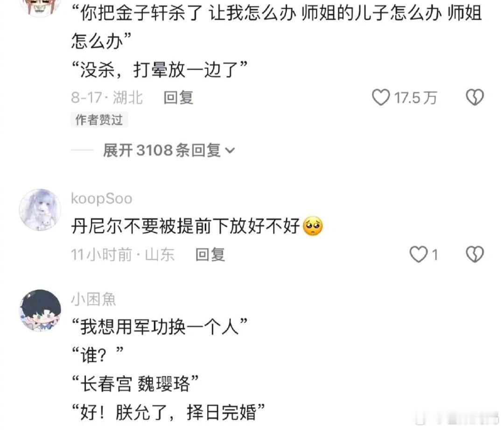
Task: Expand 展开 3108 条回复 replies
Action: 169,150
